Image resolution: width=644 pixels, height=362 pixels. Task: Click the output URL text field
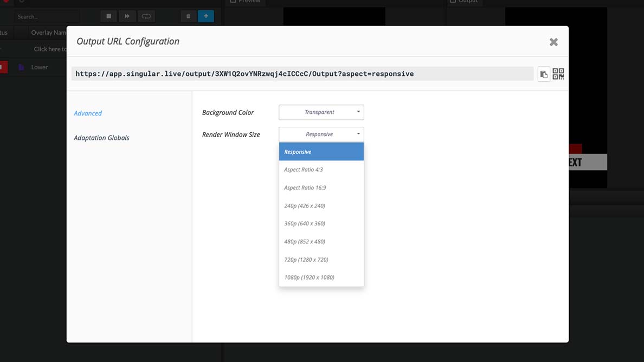point(302,74)
